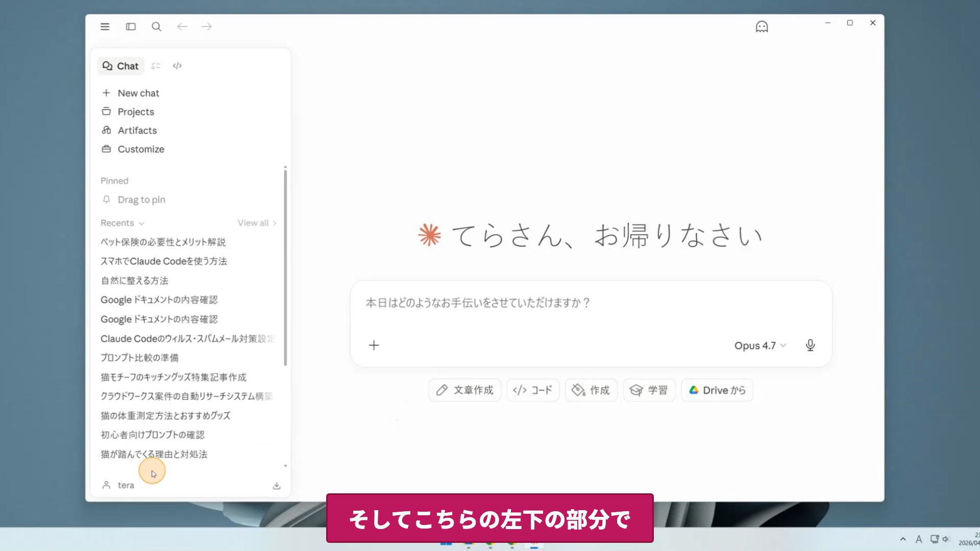Select the 学習 suggestion chip
Screen dimensions: 980x551
(649, 390)
